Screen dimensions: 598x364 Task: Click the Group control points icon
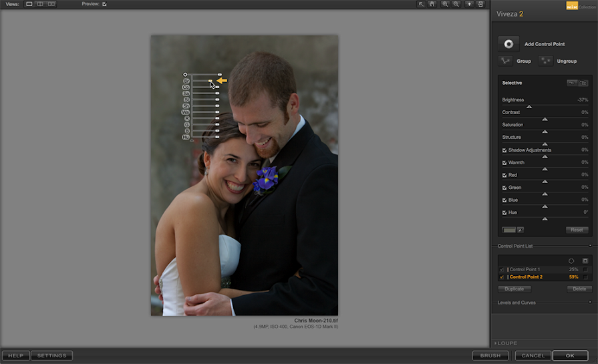tap(505, 61)
